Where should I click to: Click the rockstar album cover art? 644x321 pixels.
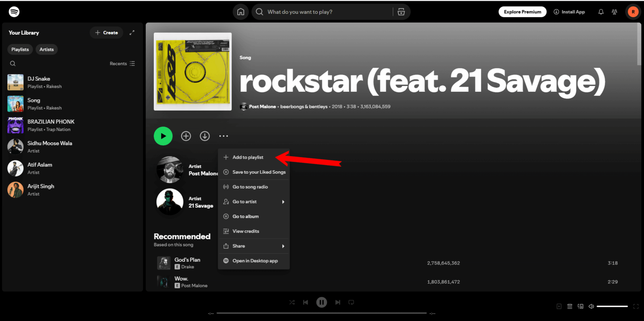pos(193,72)
